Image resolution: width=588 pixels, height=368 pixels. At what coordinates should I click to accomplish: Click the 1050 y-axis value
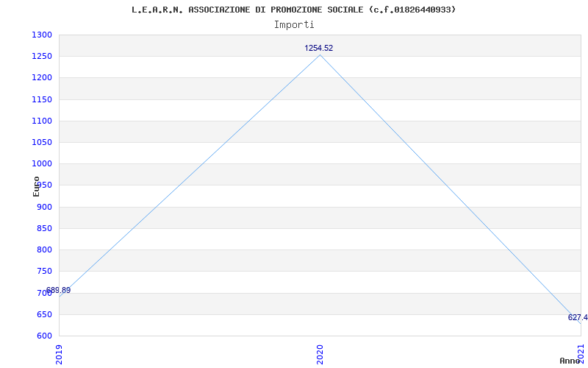click(x=42, y=142)
